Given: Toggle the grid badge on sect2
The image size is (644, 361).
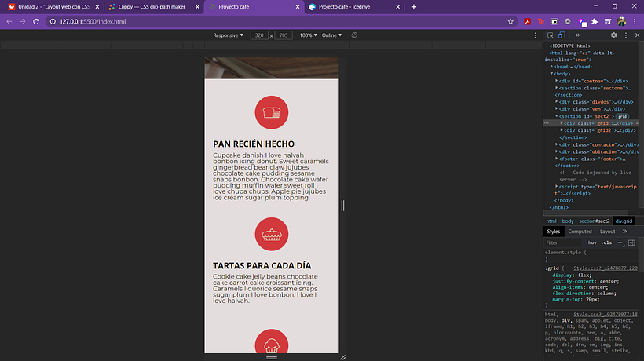Looking at the screenshot, I should pyautogui.click(x=622, y=116).
